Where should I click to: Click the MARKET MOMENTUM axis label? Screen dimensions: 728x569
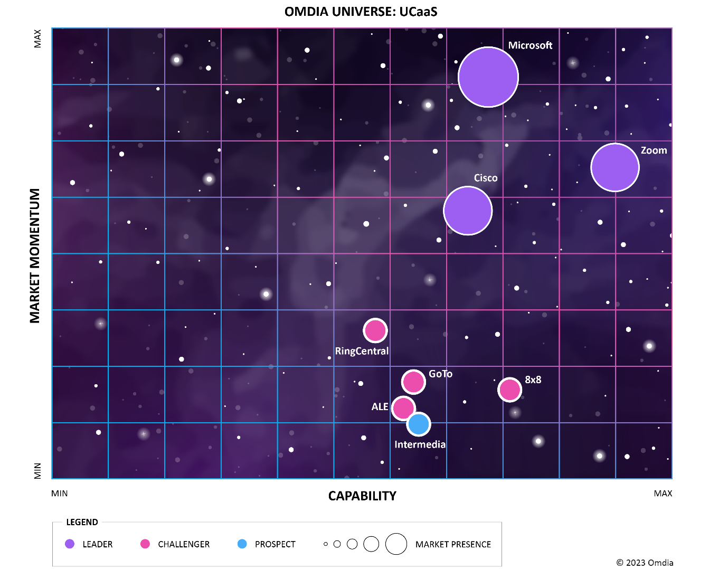pyautogui.click(x=35, y=255)
